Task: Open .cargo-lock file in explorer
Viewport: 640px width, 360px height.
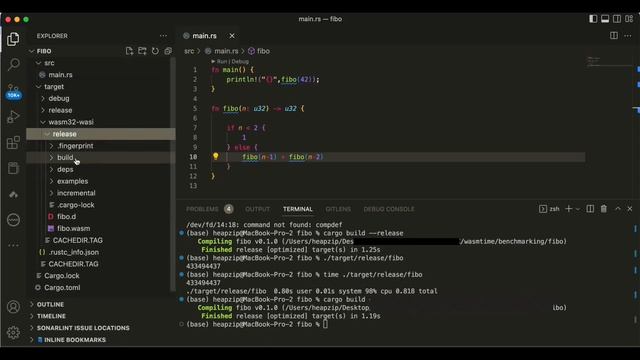Action: (x=76, y=205)
